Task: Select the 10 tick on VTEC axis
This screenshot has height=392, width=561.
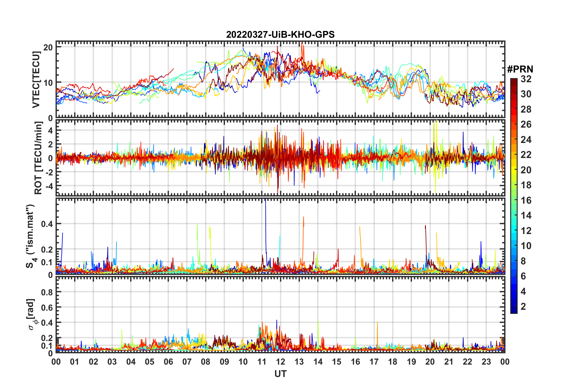Action: pyautogui.click(x=48, y=83)
